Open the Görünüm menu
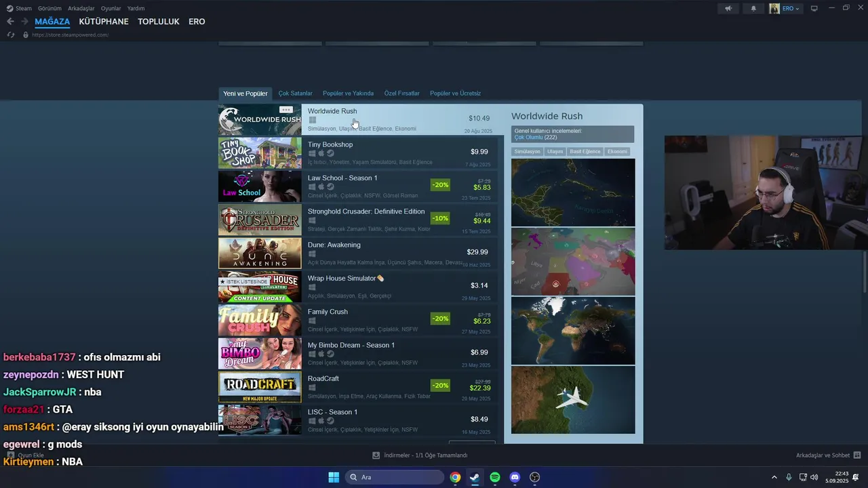Image resolution: width=868 pixels, height=488 pixels. click(50, 8)
